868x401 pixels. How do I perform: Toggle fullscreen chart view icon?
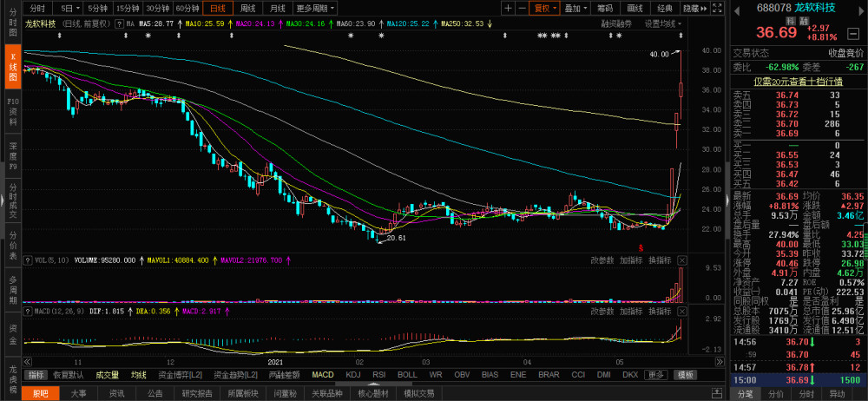pyautogui.click(x=717, y=9)
